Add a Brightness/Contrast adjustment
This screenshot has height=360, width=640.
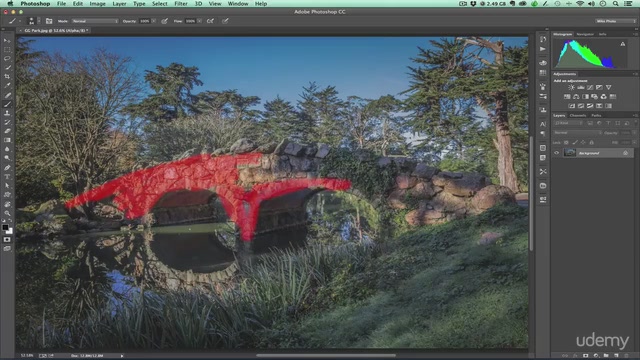point(571,87)
